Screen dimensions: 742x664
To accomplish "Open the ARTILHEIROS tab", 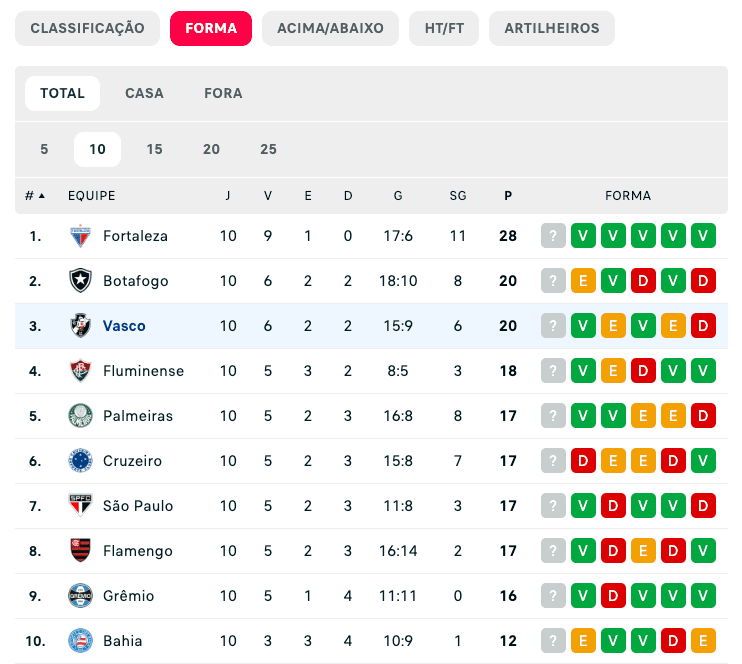I will [x=551, y=28].
